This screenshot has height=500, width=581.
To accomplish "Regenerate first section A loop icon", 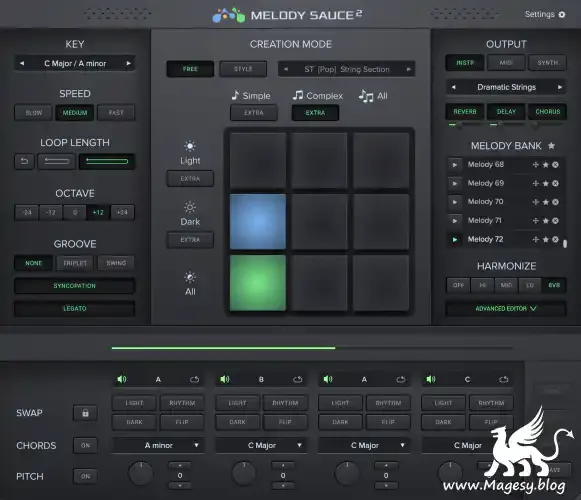I will pos(195,380).
